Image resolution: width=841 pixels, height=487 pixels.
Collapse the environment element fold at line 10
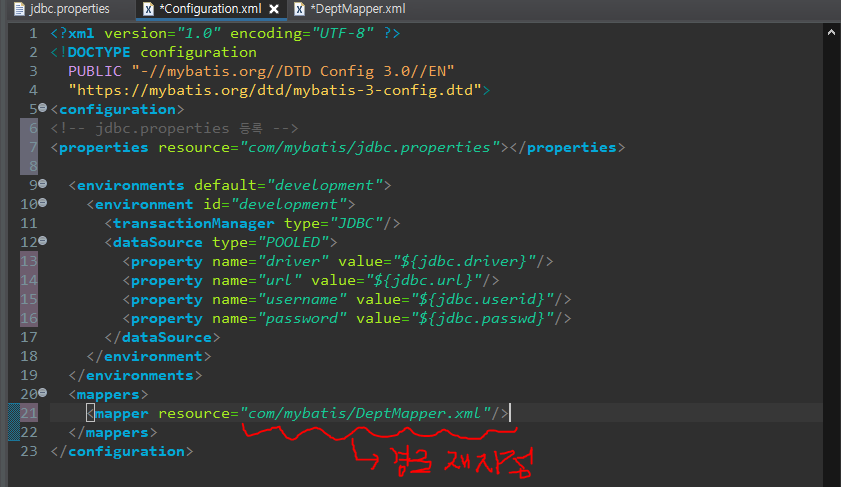[43, 203]
